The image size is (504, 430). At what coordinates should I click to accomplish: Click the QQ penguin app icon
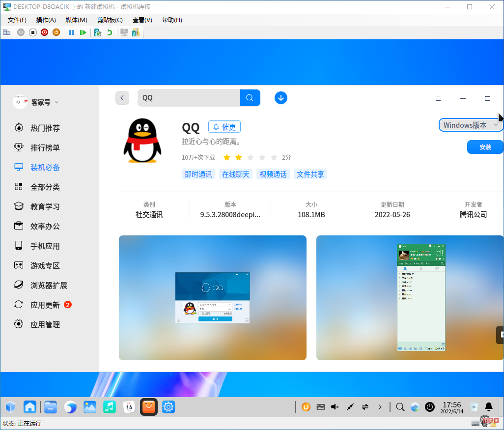(142, 141)
